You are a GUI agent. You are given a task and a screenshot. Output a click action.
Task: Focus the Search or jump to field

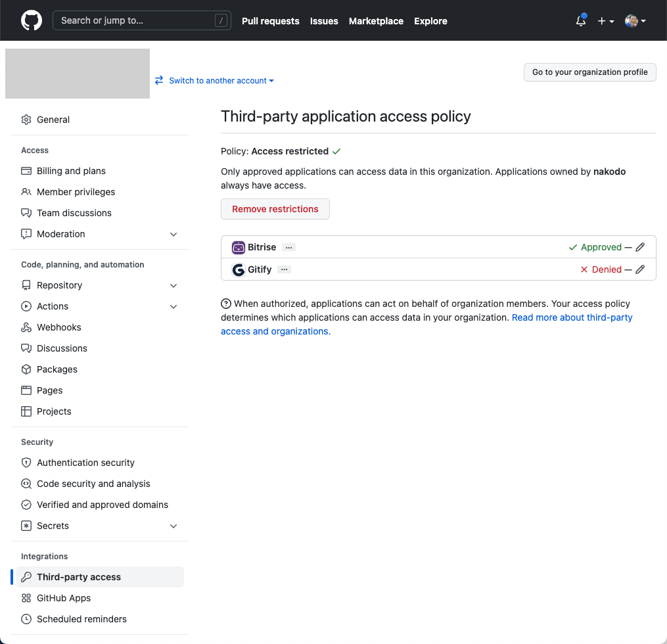coord(142,20)
